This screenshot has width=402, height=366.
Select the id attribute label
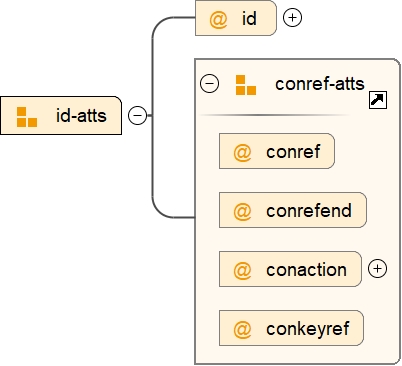[249, 18]
